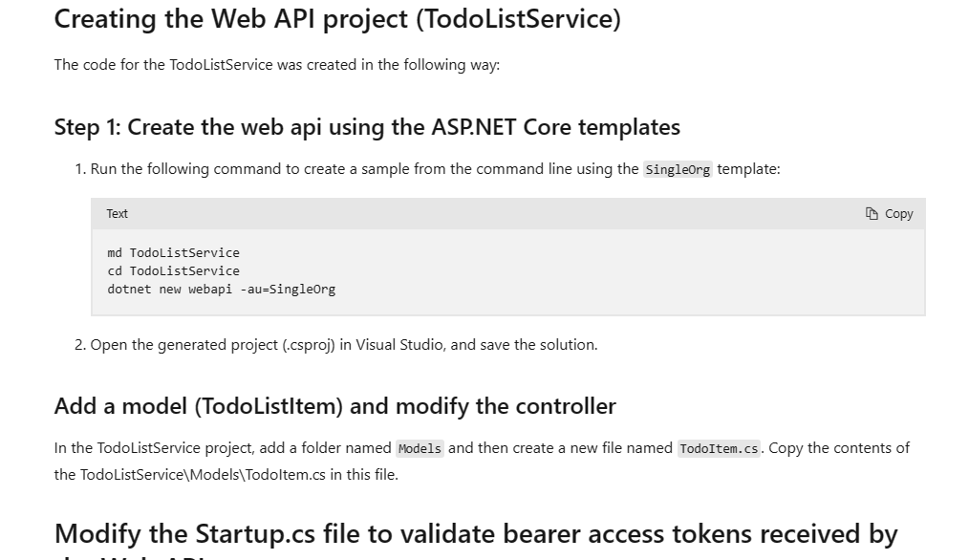The height and width of the screenshot is (560, 969).
Task: Select the Copy button in the code header
Action: click(889, 213)
